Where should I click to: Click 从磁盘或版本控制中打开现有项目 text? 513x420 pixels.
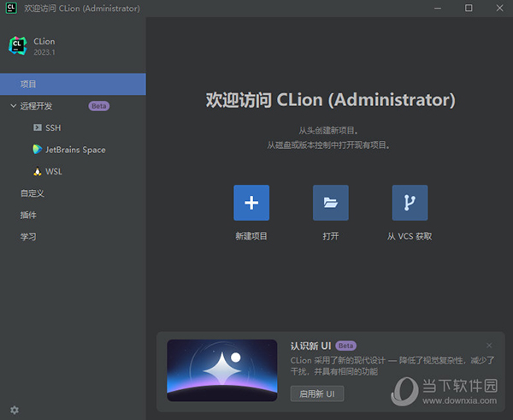[328, 145]
